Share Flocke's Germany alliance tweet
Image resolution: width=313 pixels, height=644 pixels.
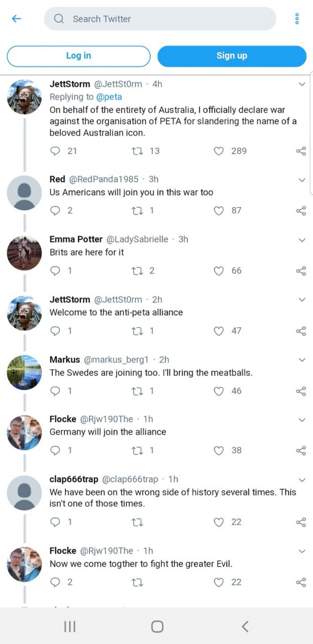coord(301,451)
